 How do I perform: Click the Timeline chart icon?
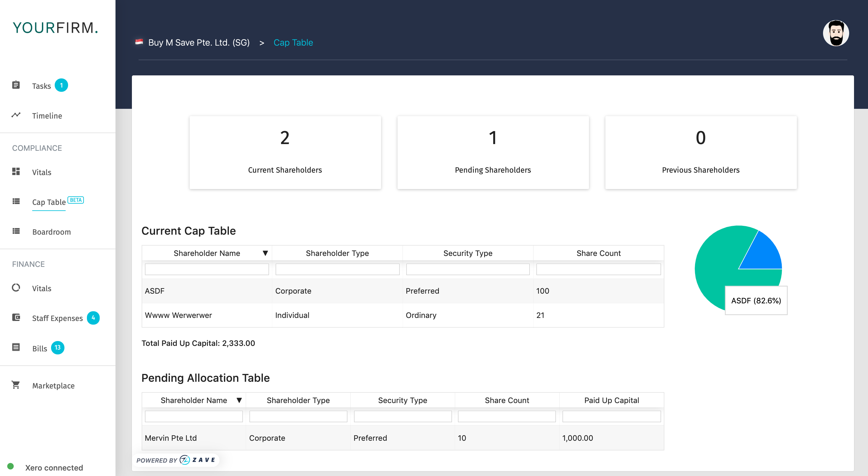[x=16, y=115]
